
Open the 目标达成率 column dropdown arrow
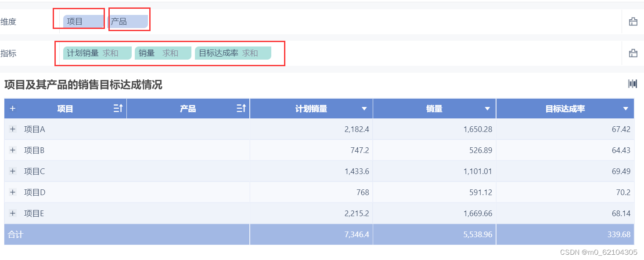pyautogui.click(x=626, y=109)
